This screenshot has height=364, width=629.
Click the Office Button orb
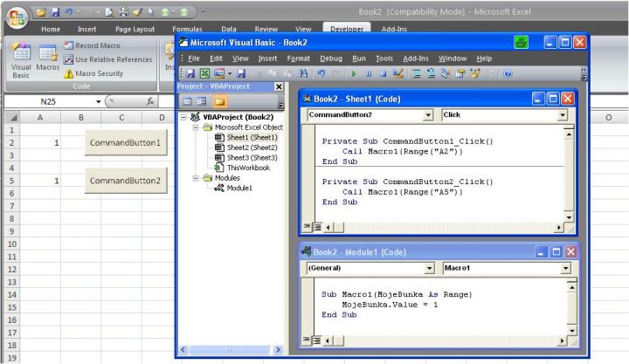17,17
